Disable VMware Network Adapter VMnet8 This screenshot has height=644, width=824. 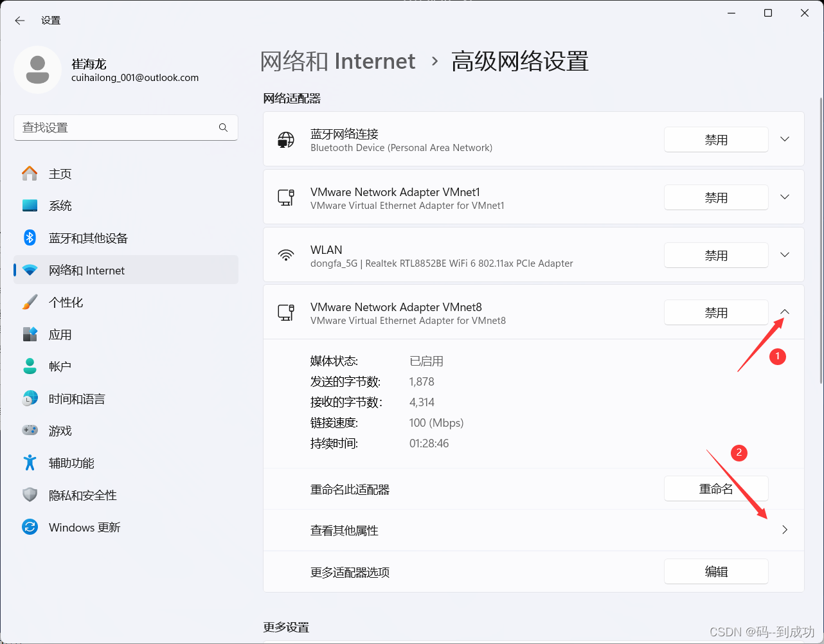click(716, 312)
